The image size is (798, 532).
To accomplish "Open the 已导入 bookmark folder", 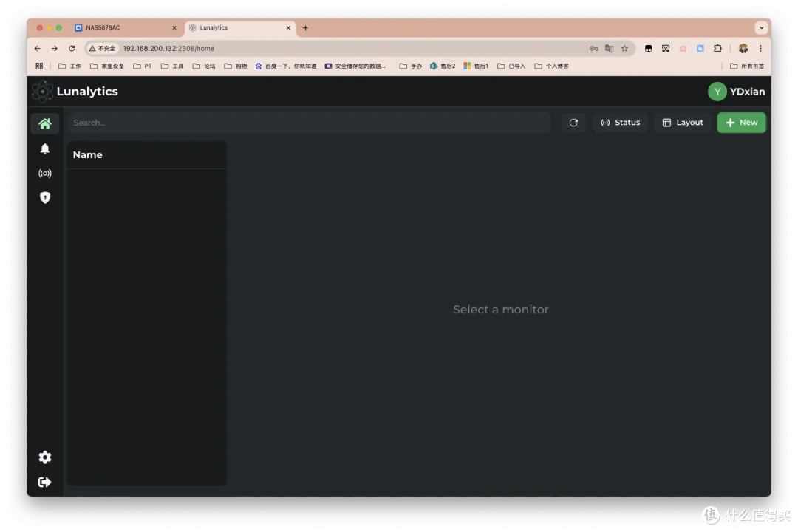I will pyautogui.click(x=511, y=66).
